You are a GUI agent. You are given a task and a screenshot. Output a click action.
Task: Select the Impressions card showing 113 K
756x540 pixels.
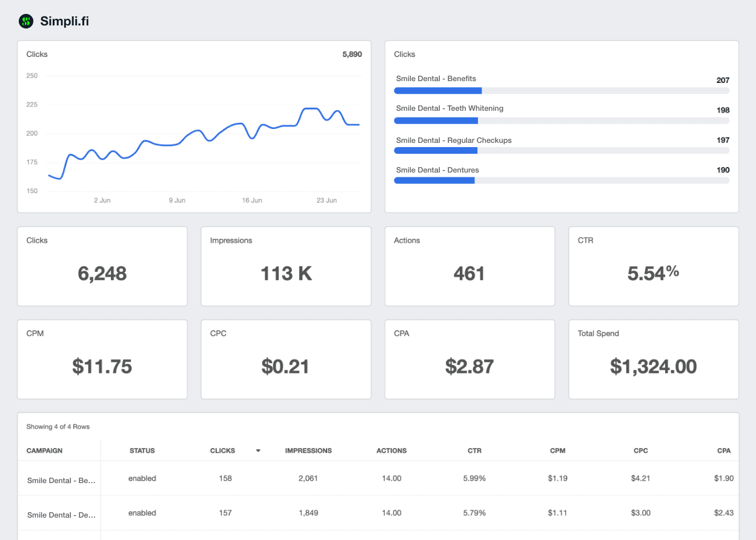[286, 266]
